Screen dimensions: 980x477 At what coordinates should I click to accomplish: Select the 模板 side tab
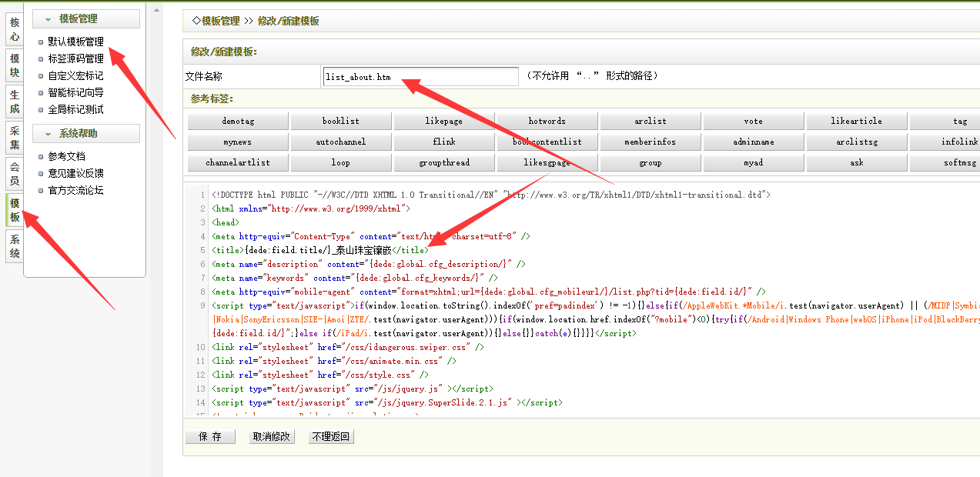(15, 210)
